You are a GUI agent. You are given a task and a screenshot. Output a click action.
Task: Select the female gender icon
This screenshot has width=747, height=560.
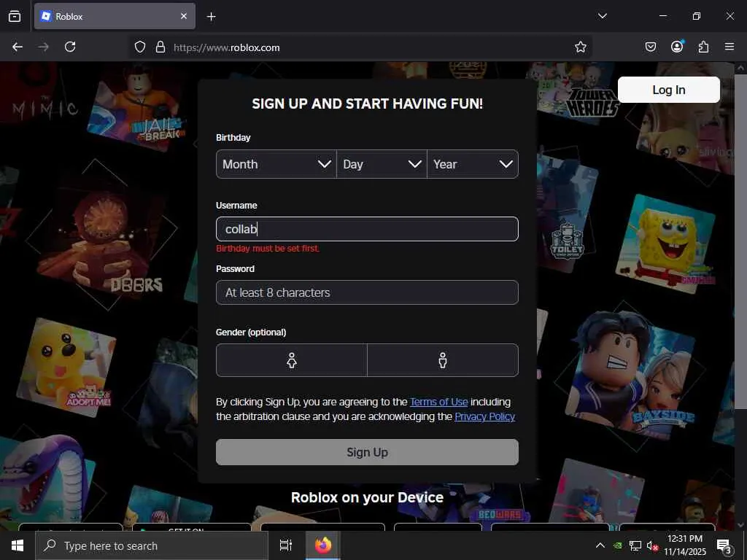[x=292, y=360]
